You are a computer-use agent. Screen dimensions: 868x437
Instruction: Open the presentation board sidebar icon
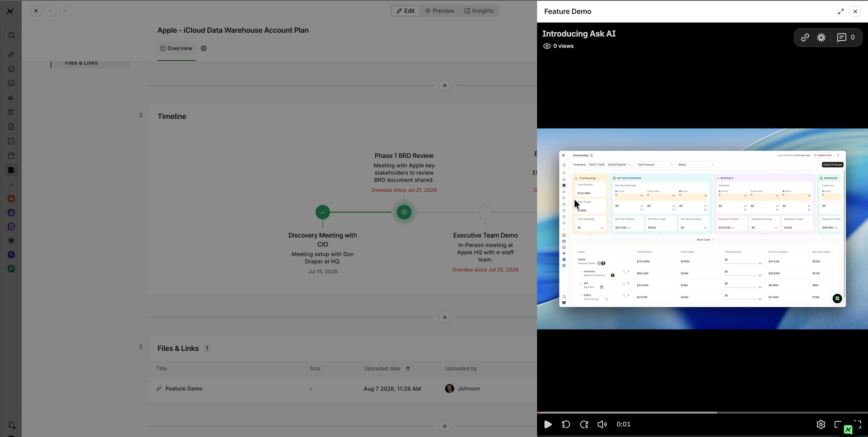(11, 83)
